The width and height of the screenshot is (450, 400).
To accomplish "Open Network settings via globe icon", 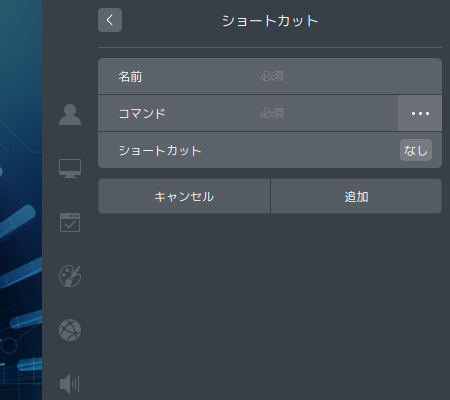I will [x=70, y=330].
